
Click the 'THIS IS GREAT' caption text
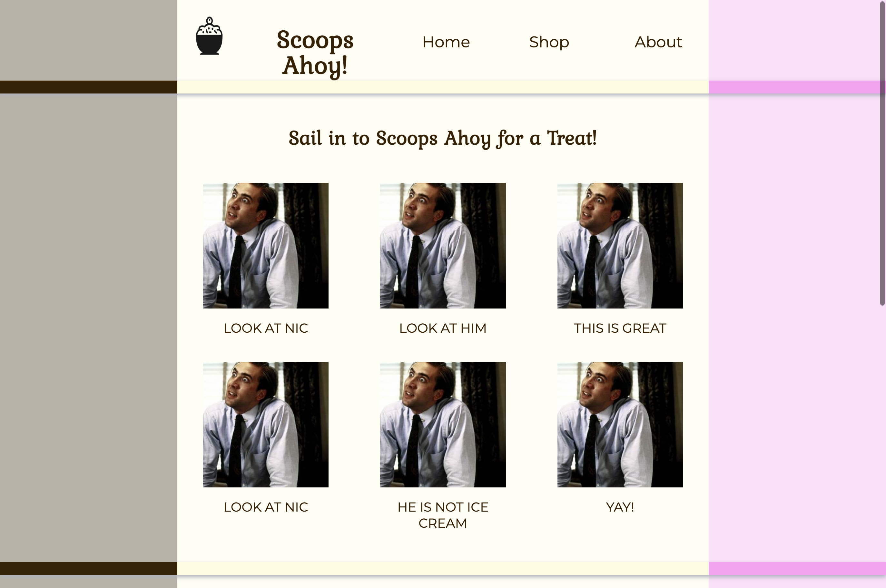[x=620, y=328]
